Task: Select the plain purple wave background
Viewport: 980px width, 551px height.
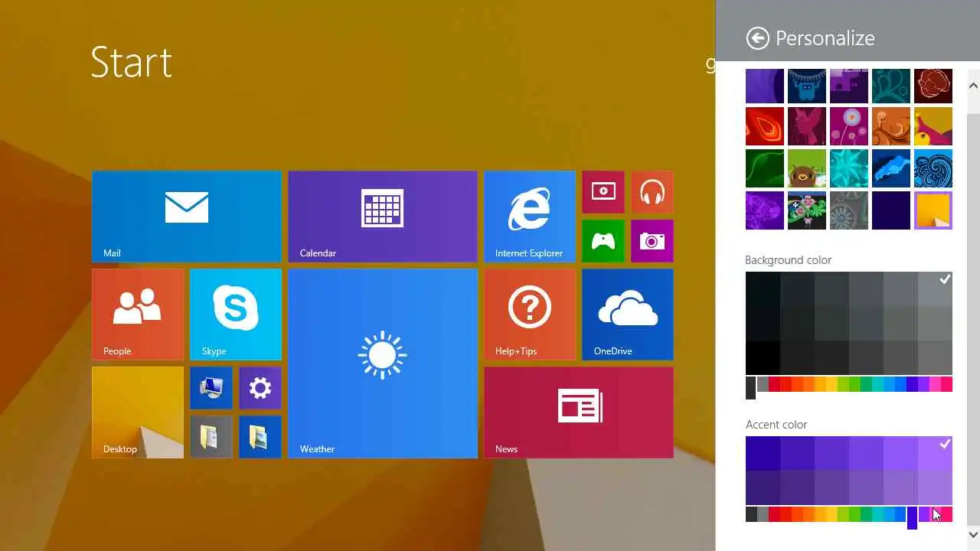Action: [x=765, y=86]
